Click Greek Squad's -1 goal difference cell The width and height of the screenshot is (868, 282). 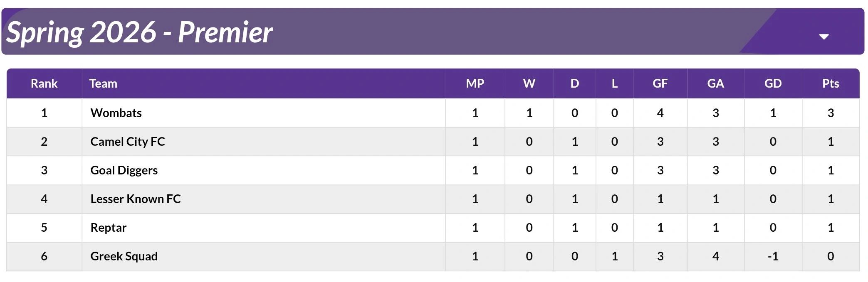pos(773,256)
